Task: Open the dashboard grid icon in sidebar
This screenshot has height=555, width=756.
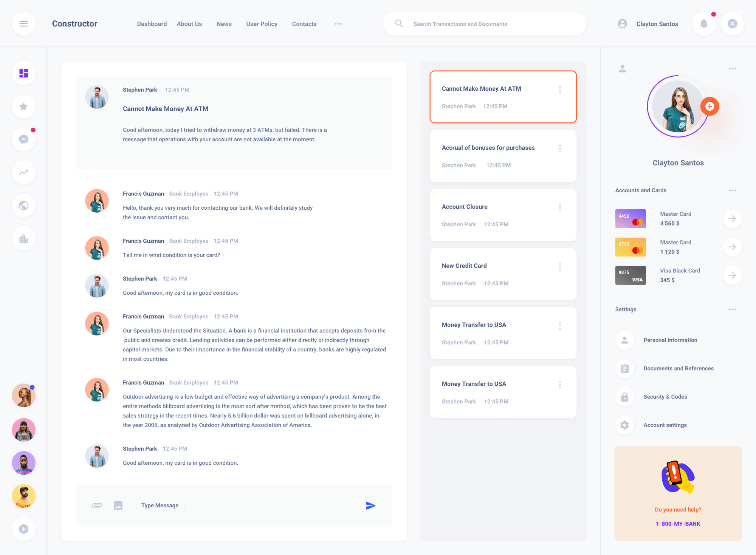Action: point(23,73)
